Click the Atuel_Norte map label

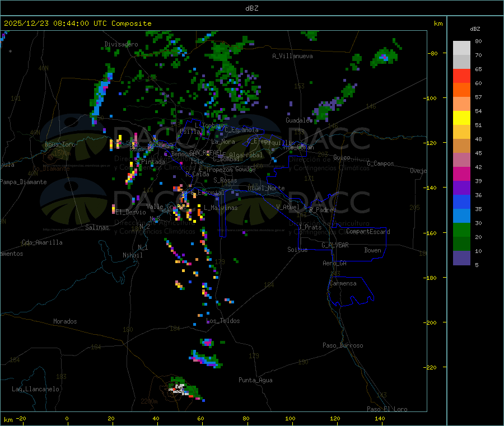(266, 188)
